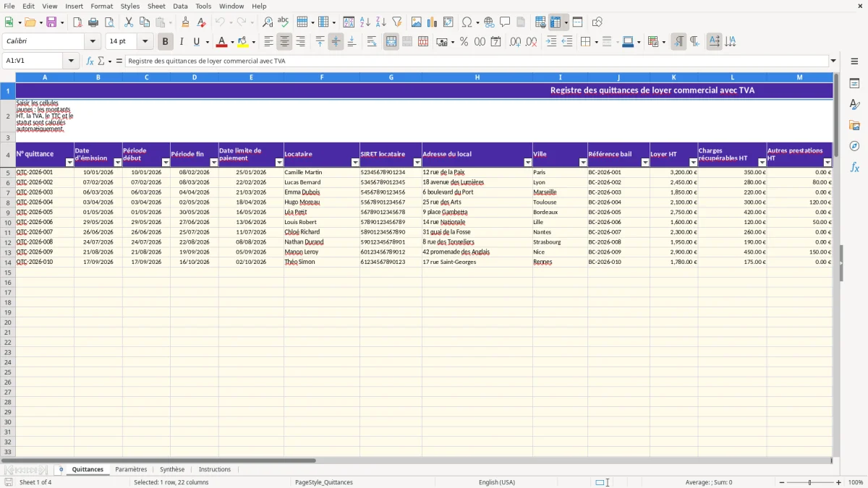This screenshot has height=488, width=868.
Task: Toggle Freeze Rows and Columns
Action: tap(556, 22)
